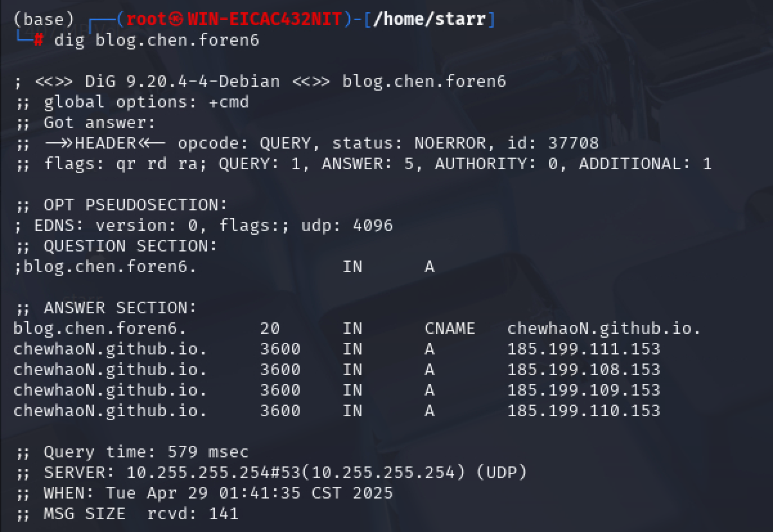
Task: Click the IP address 185.199.108.153
Action: [584, 370]
